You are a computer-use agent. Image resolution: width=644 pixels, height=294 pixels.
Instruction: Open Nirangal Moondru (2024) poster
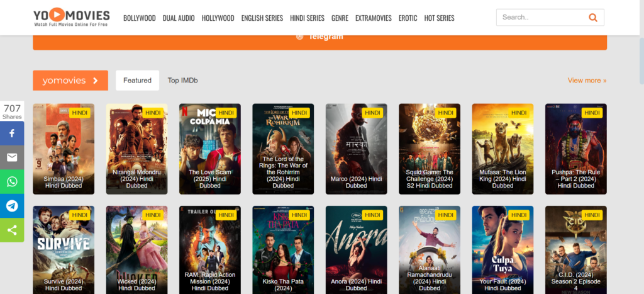coord(136,149)
